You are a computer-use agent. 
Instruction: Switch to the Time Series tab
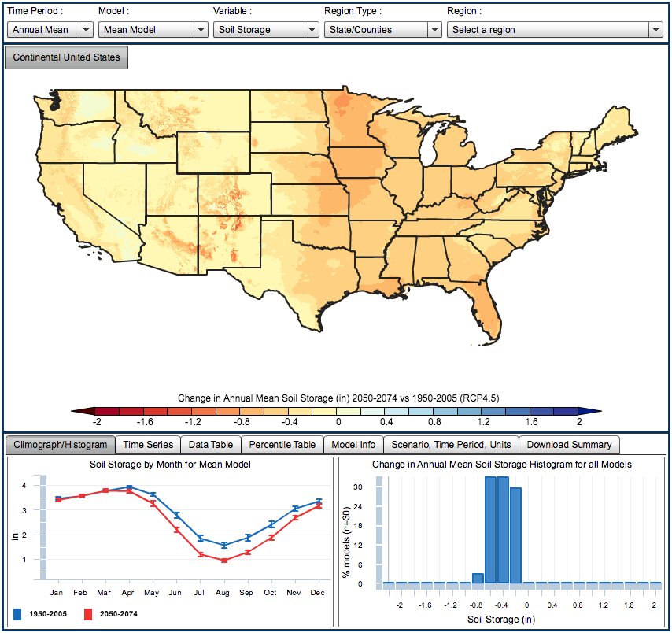[x=148, y=445]
